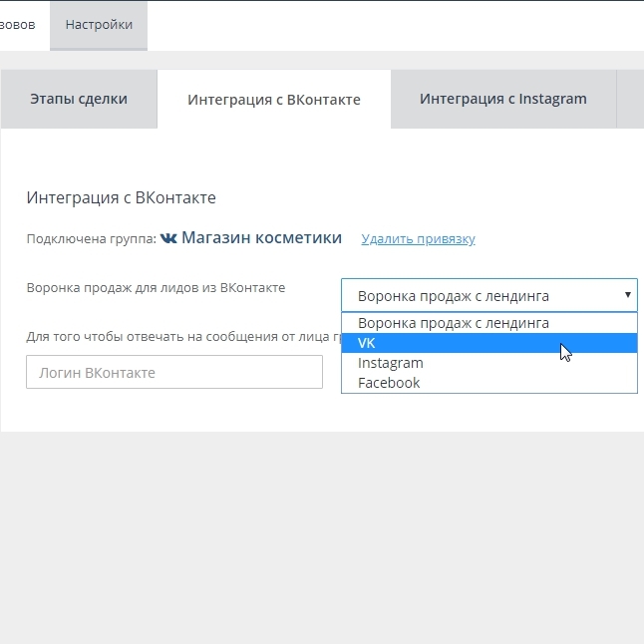The height and width of the screenshot is (644, 644).
Task: Focus the Логин ВКонтакте input field
Action: click(174, 372)
